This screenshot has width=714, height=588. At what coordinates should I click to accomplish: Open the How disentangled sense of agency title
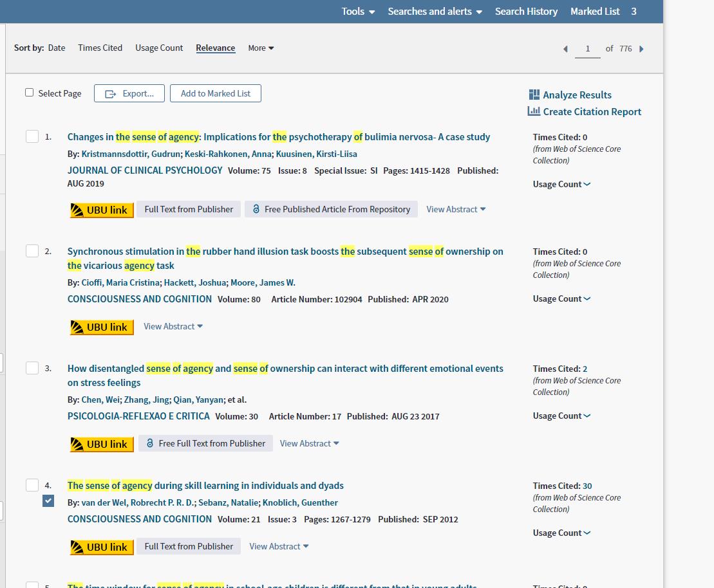(x=285, y=376)
